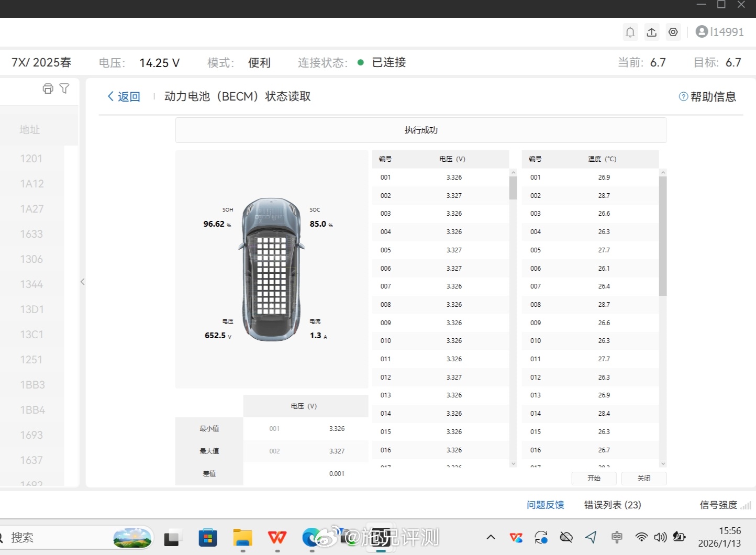Click the account avatar for l14991
Viewport: 756px width, 555px height.
(702, 31)
